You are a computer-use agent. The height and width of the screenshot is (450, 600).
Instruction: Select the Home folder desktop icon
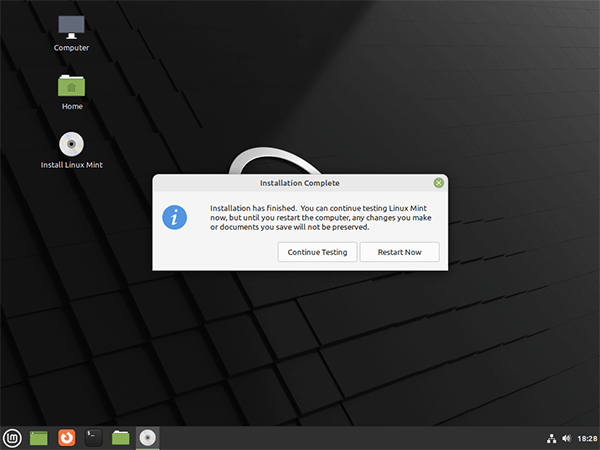pyautogui.click(x=71, y=86)
